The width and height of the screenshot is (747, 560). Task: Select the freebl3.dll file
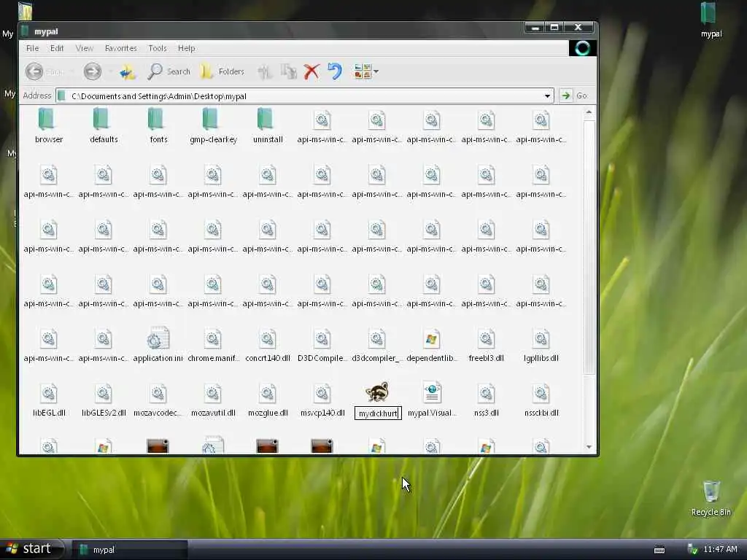pos(487,345)
